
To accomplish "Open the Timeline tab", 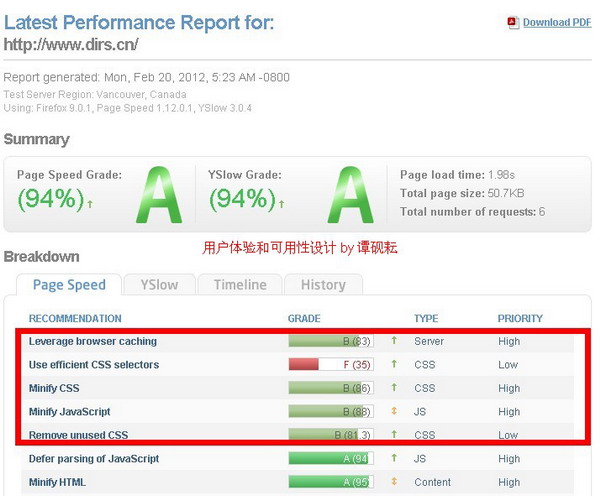I will pyautogui.click(x=239, y=285).
